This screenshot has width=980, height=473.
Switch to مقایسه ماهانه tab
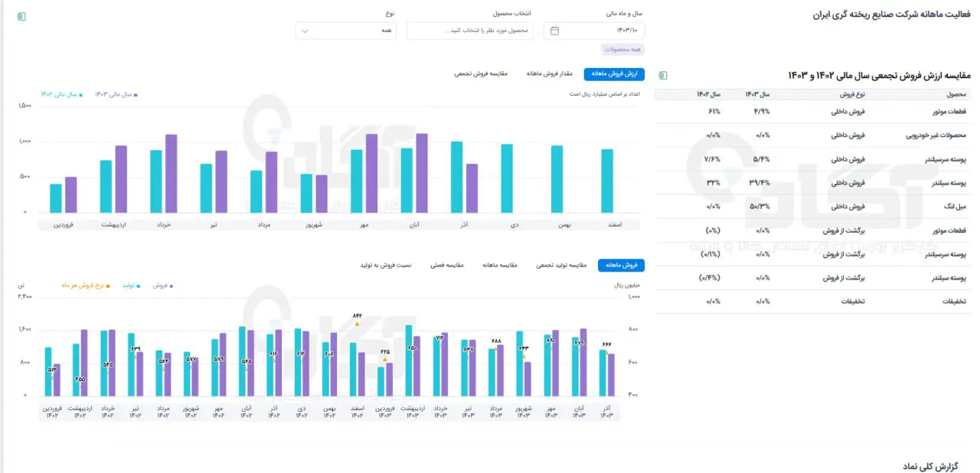coord(499,266)
